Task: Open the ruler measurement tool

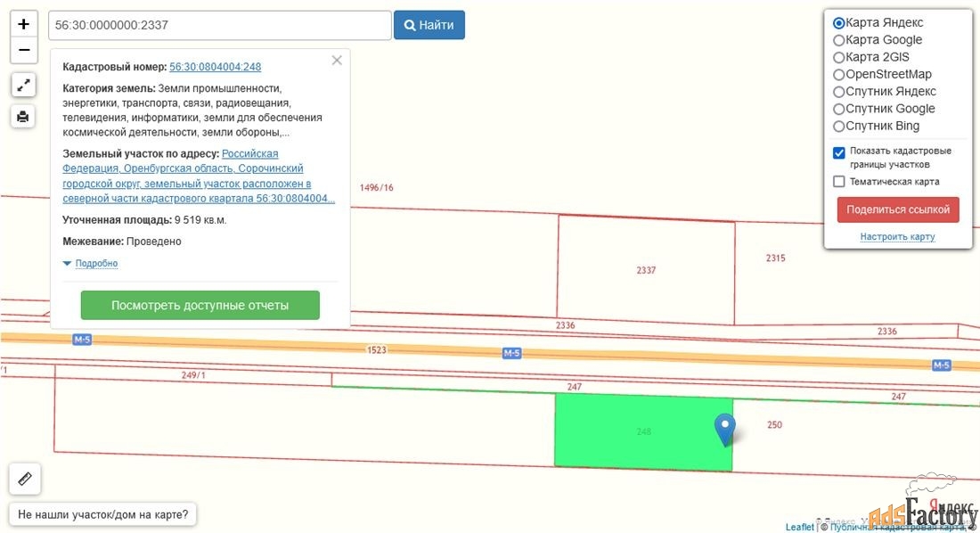Action: pos(25,479)
